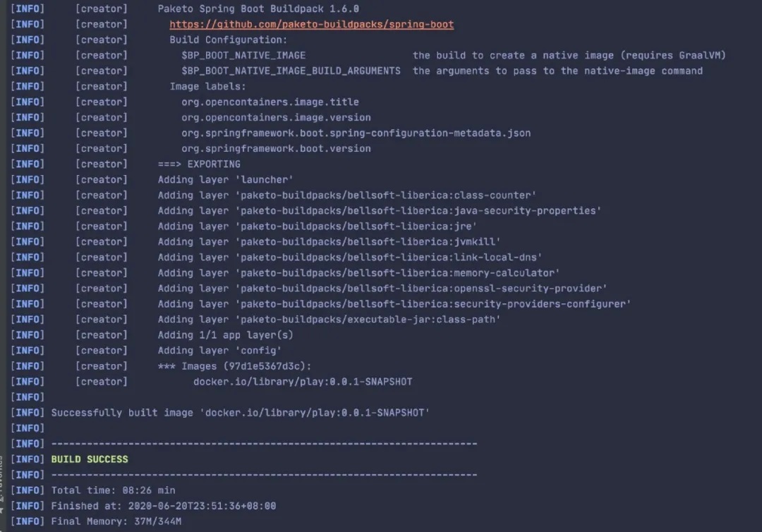Click the 'Finished at' timestamp line
762x532 pixels.
(164, 507)
